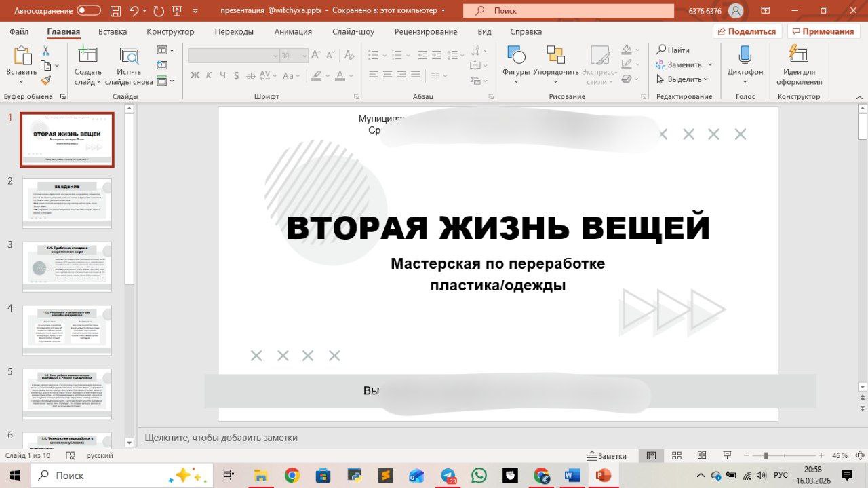Open the font name combo box
The height and width of the screenshot is (488, 868).
click(x=233, y=56)
